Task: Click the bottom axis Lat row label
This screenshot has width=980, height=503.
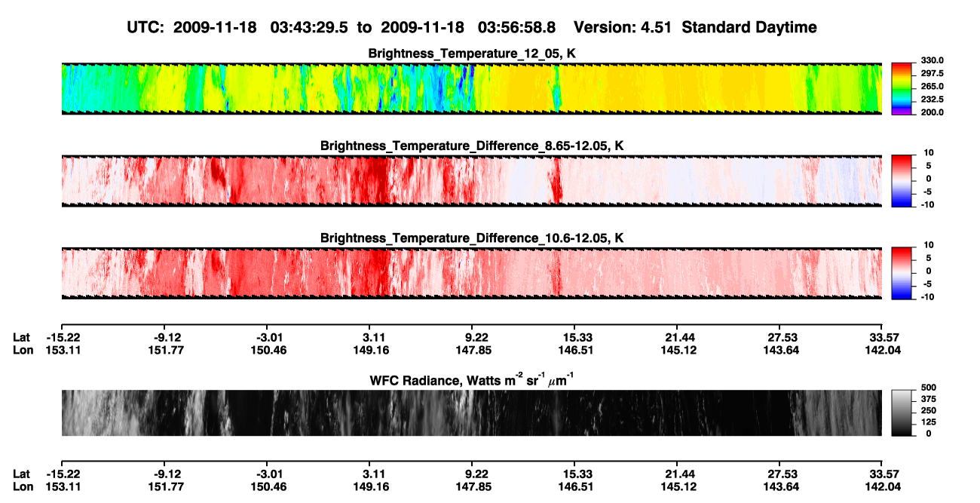Action: click(x=21, y=474)
